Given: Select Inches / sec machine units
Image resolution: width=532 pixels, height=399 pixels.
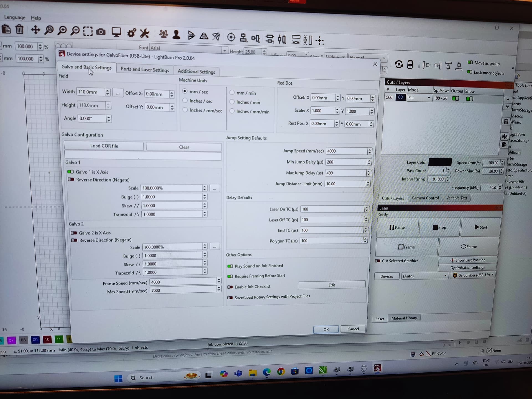Looking at the screenshot, I should tap(185, 101).
